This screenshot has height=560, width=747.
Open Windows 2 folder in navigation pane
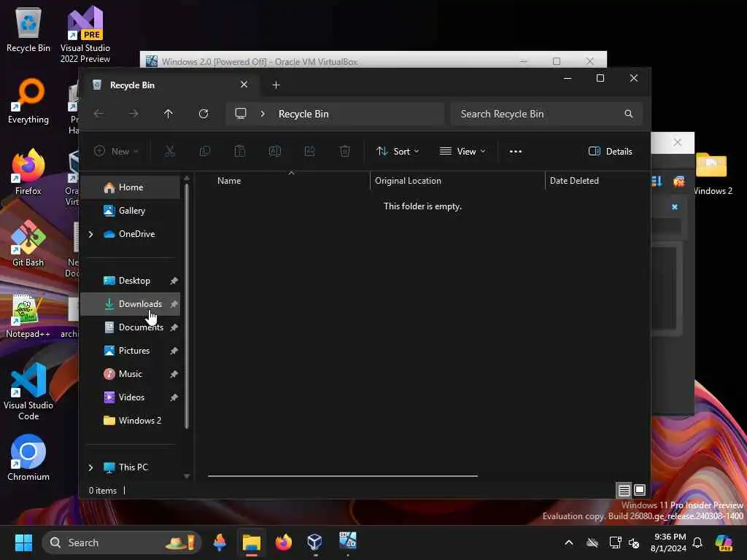(x=131, y=421)
